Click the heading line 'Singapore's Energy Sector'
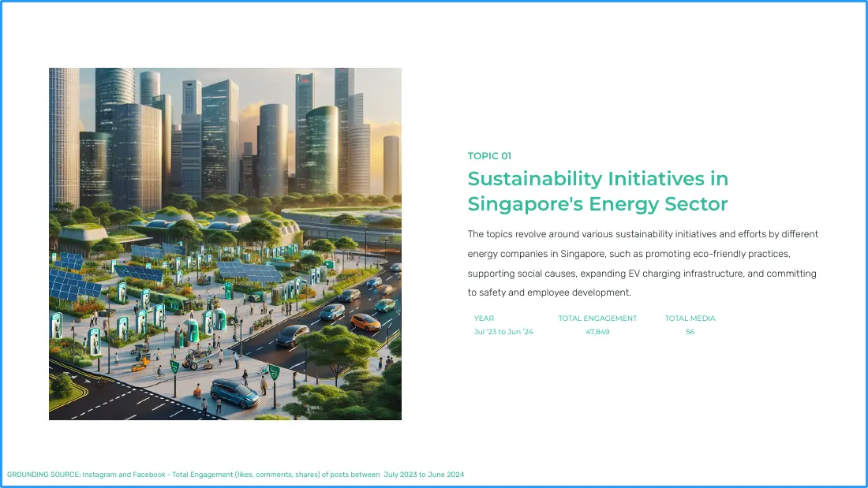The height and width of the screenshot is (488, 868). tap(597, 204)
